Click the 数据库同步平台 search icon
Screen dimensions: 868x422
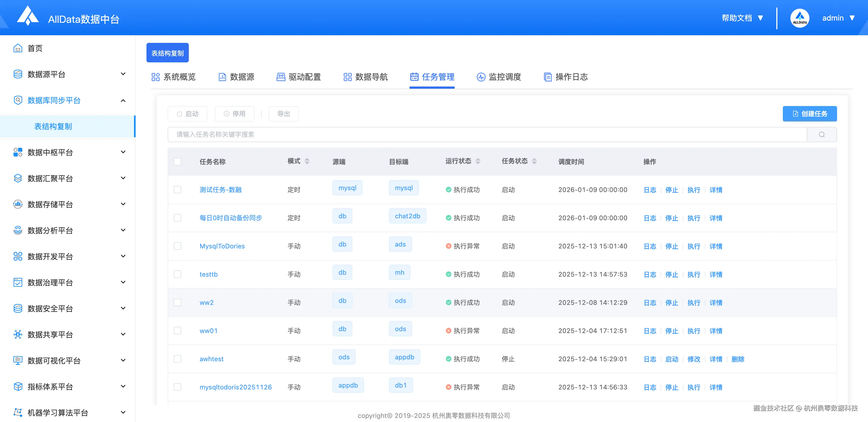[x=18, y=100]
